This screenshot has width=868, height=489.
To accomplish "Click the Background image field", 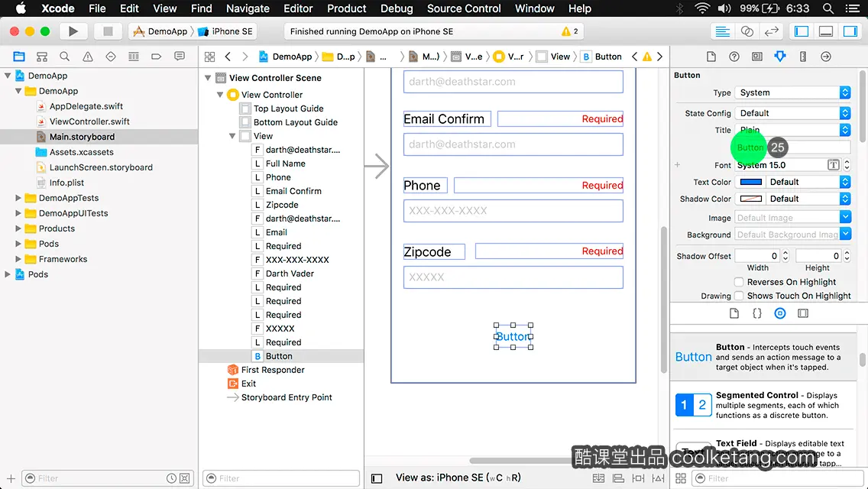I will pyautogui.click(x=787, y=235).
